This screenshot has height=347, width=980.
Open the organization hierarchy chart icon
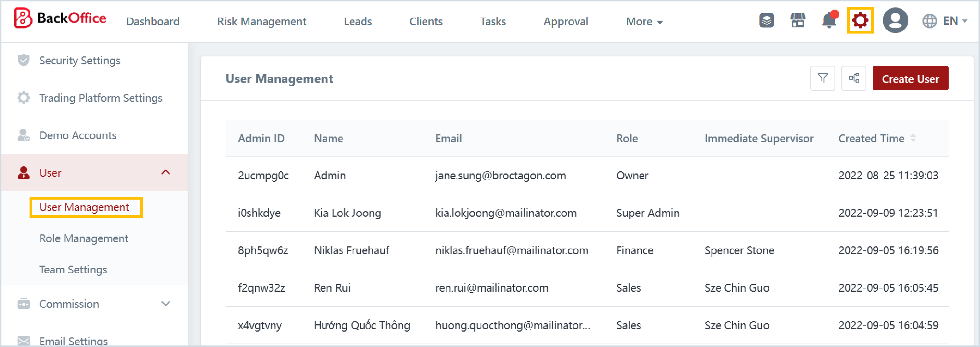point(854,79)
